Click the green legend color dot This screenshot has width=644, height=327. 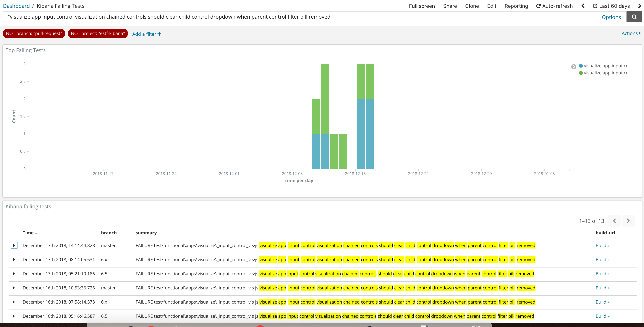[581, 73]
